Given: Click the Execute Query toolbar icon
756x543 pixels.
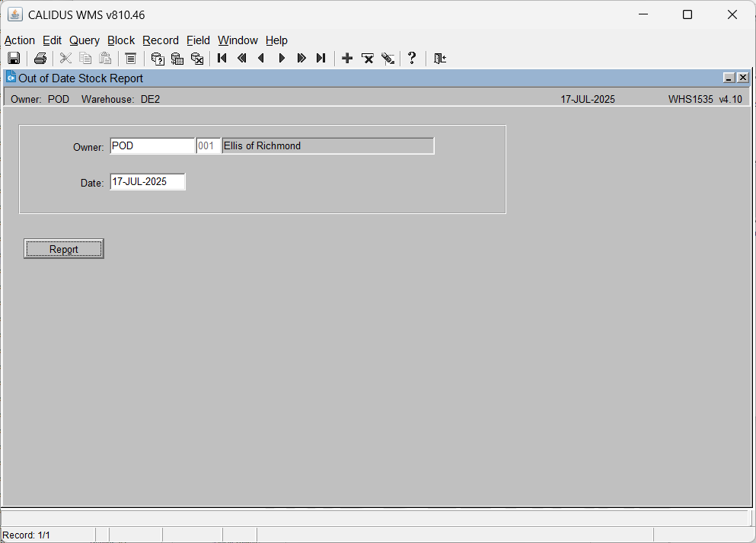Looking at the screenshot, I should (177, 59).
